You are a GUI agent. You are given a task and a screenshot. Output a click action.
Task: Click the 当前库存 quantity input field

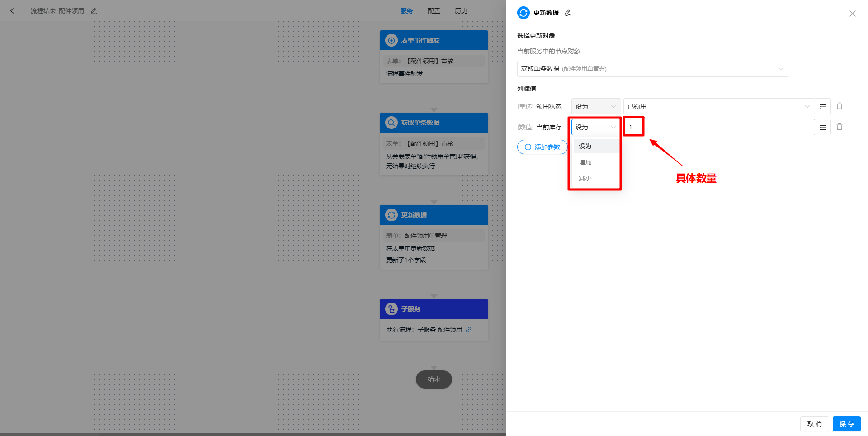click(719, 127)
